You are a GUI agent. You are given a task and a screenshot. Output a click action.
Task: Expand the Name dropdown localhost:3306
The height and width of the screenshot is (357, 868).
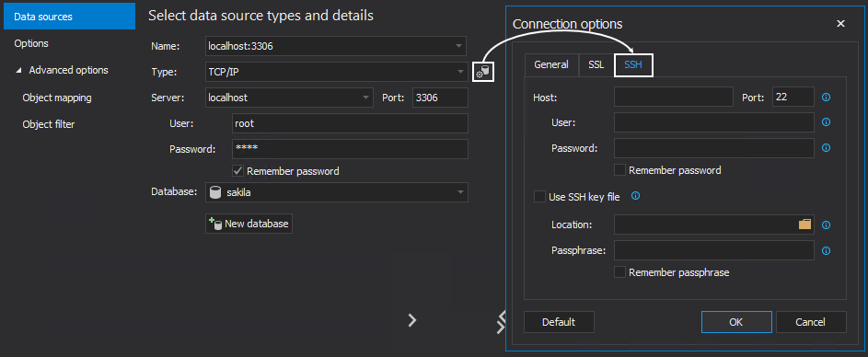point(459,46)
